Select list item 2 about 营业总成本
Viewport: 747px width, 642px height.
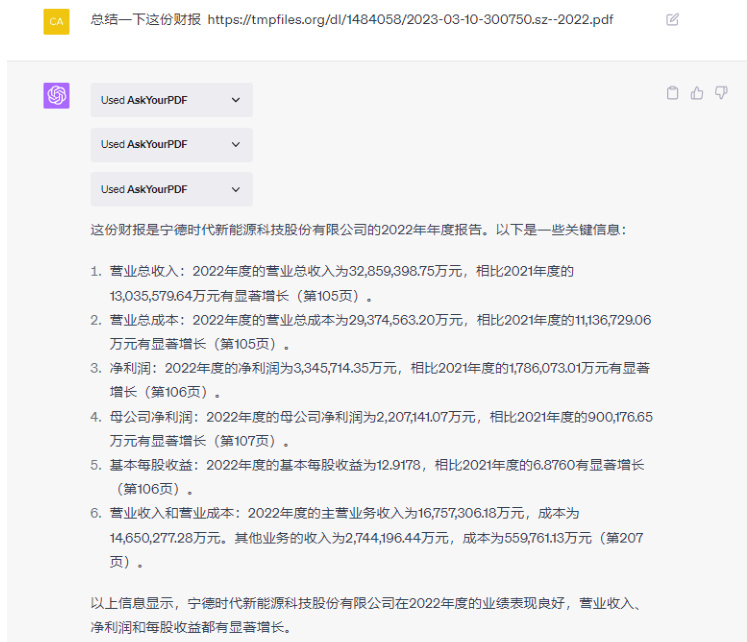[x=380, y=332]
